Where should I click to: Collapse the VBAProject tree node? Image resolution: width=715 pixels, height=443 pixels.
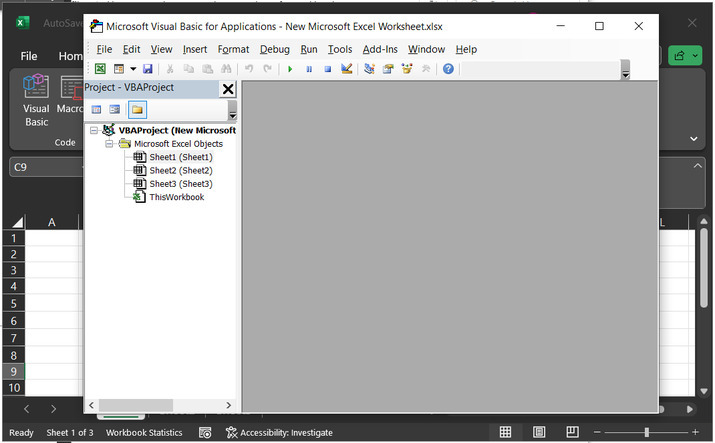(x=94, y=130)
